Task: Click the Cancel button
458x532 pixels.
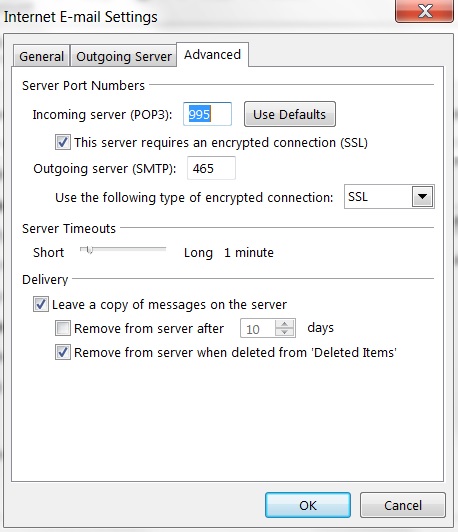Action: point(403,505)
